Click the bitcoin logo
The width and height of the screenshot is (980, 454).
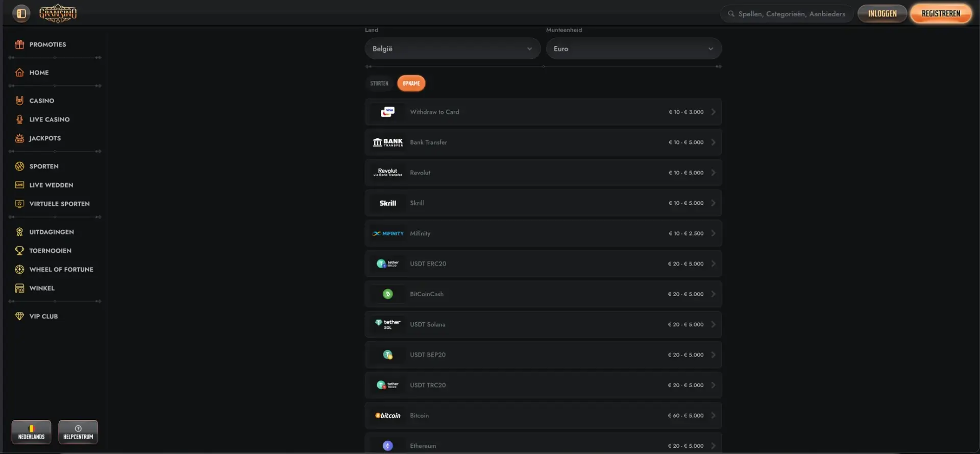coord(388,416)
